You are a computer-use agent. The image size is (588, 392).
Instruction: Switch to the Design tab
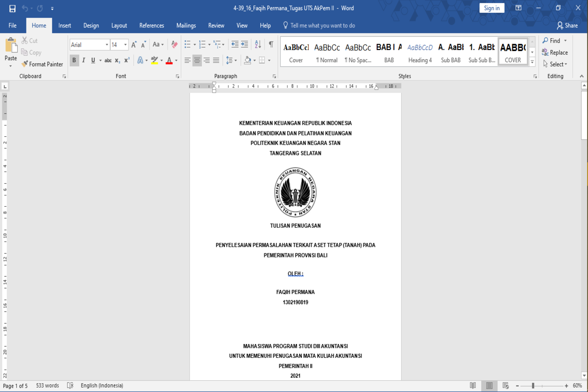pos(91,25)
